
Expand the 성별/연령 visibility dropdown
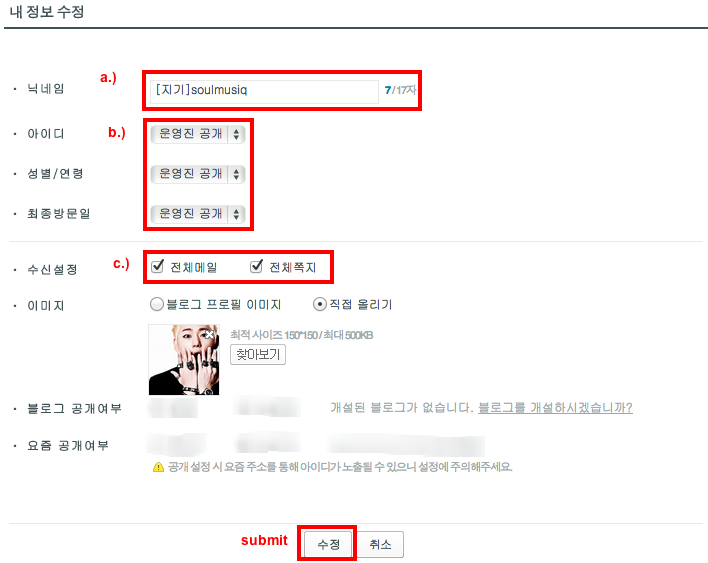click(x=198, y=174)
